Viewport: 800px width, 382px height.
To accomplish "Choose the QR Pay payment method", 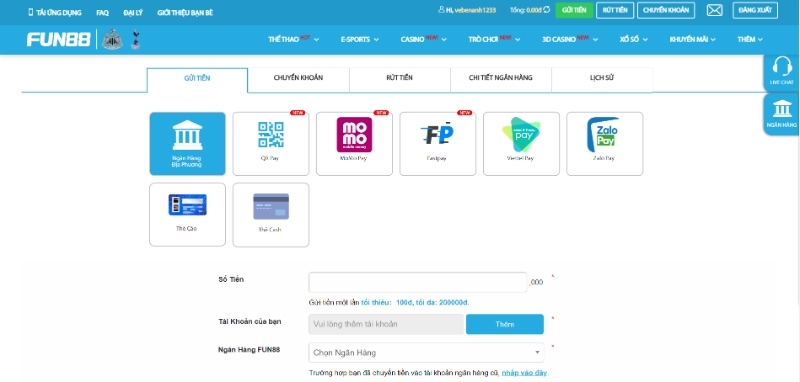I will coord(271,144).
